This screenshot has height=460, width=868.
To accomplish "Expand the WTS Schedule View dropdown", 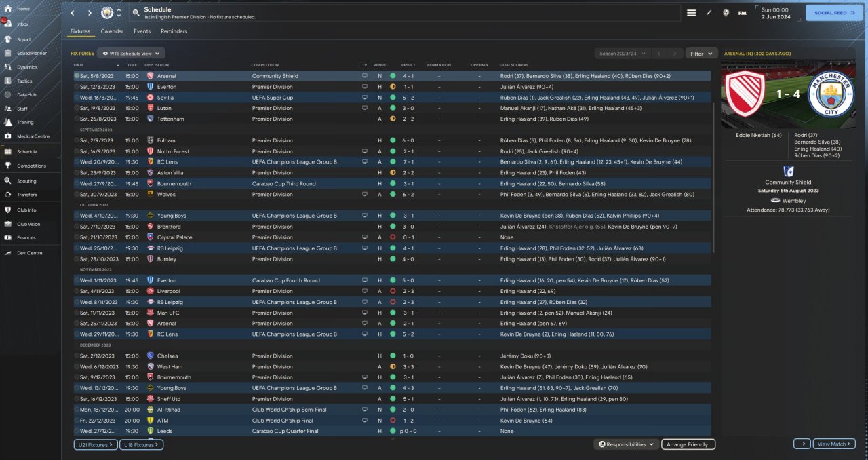I will click(131, 53).
